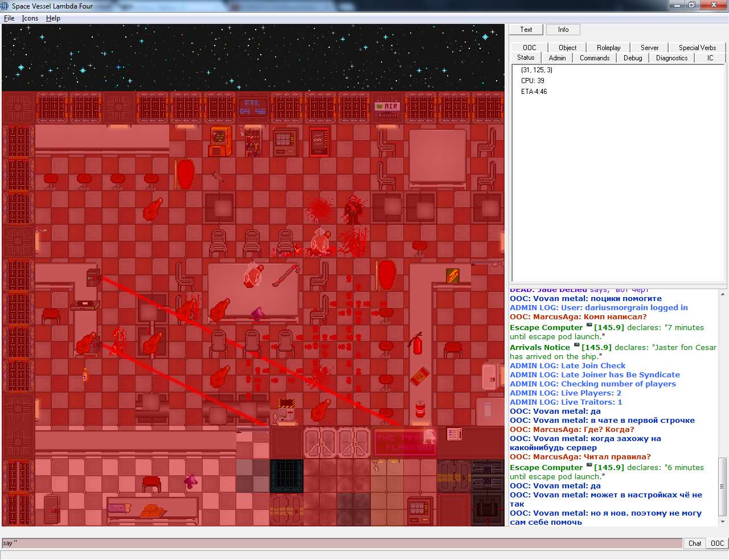Click the snack poster on the bar shelf

(x=453, y=275)
